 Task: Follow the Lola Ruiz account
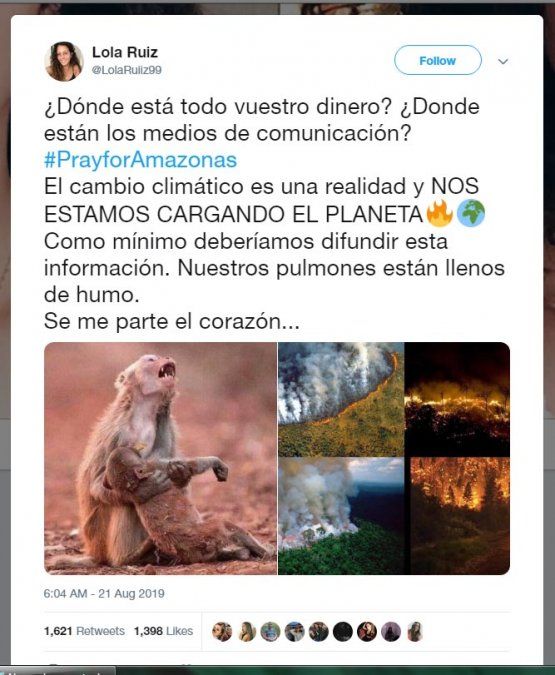[x=437, y=61]
